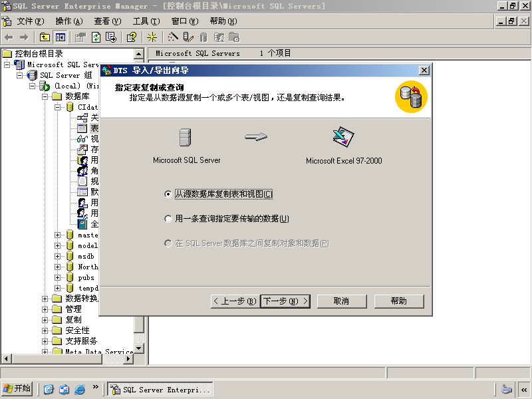Select 用一条查询指定要传输的数据 radio option
The image size is (532, 399).
(168, 219)
